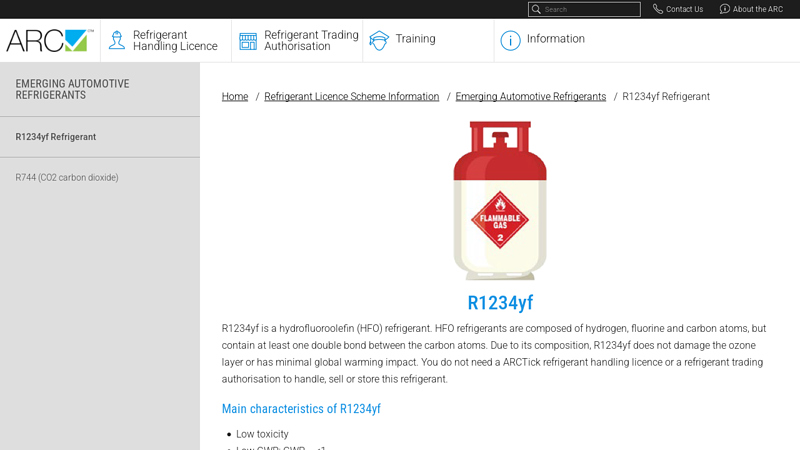The width and height of the screenshot is (800, 450).
Task: Go to Home breadcrumb link
Action: [235, 97]
